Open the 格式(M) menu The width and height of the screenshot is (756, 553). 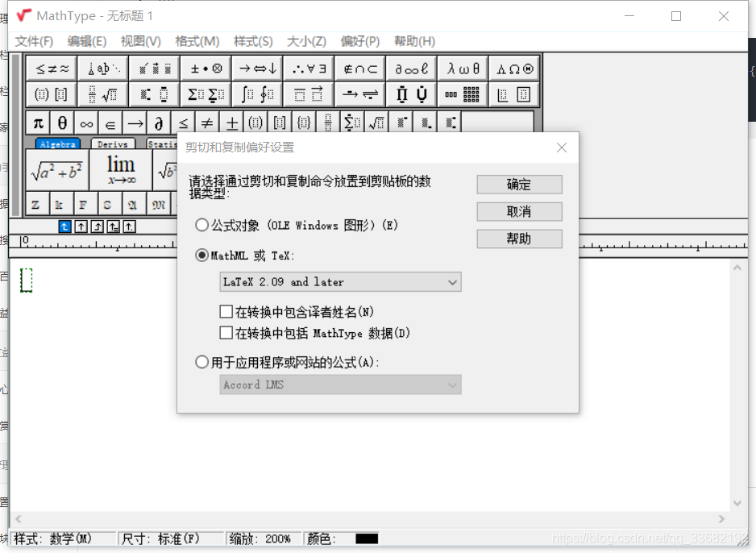pyautogui.click(x=197, y=41)
